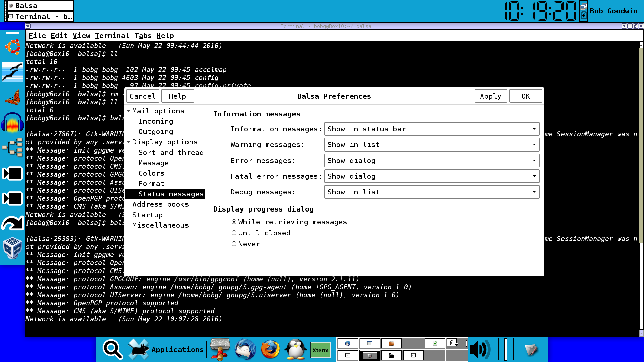Open the Xfce mouse Applications menu

(166, 349)
